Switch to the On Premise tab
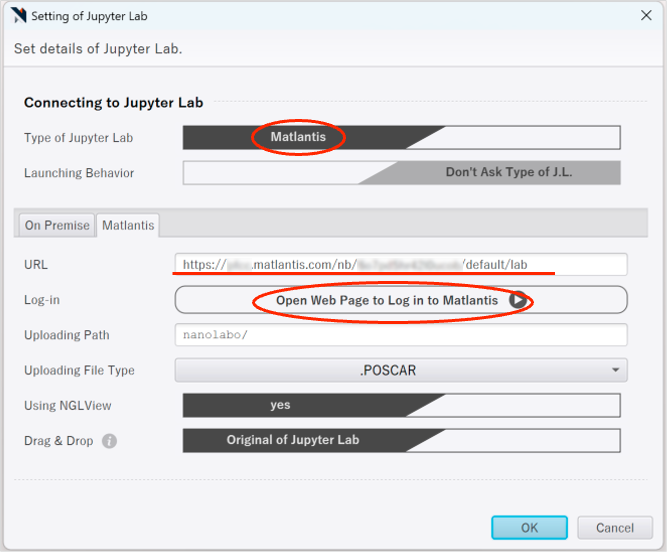The width and height of the screenshot is (667, 552). tap(57, 225)
